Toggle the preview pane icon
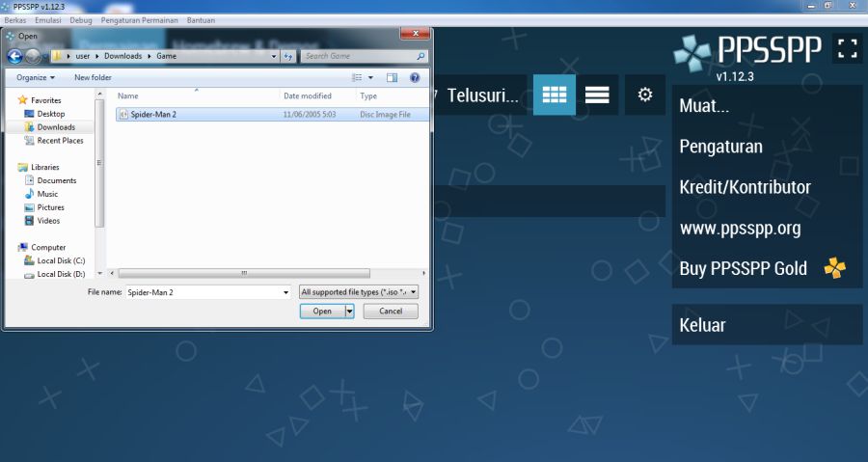 point(392,77)
